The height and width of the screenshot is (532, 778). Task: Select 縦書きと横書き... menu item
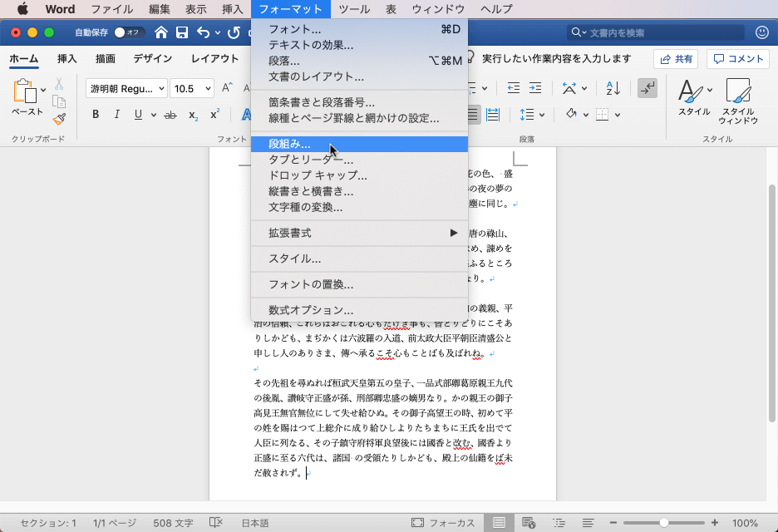[360, 191]
